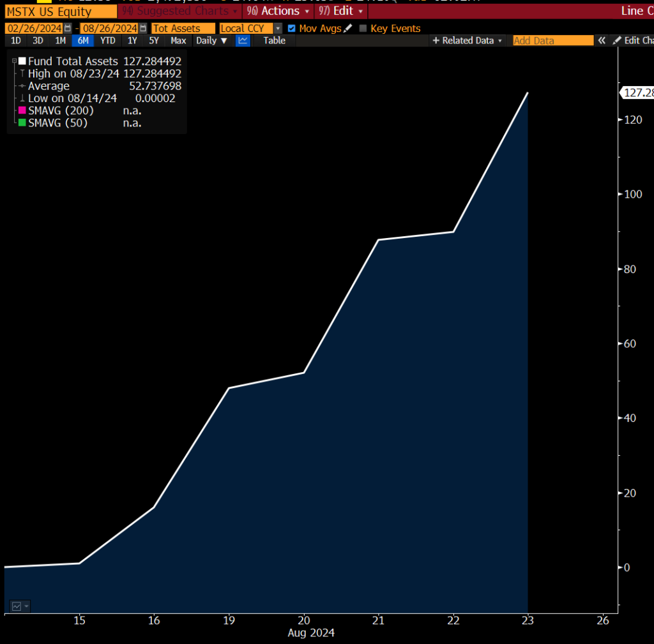The width and height of the screenshot is (654, 644).
Task: Open the end date calendar picker
Action: pyautogui.click(x=143, y=28)
